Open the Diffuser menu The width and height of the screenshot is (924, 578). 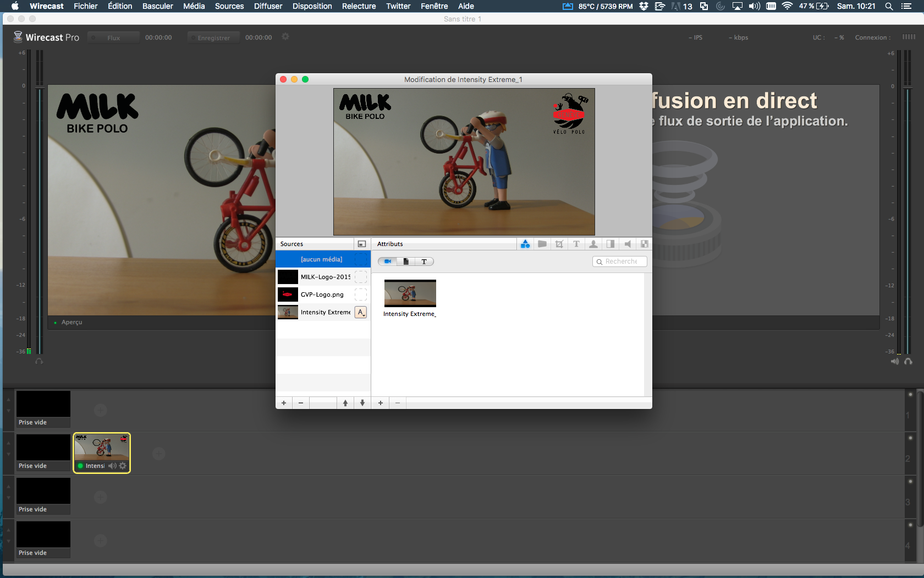click(x=268, y=6)
